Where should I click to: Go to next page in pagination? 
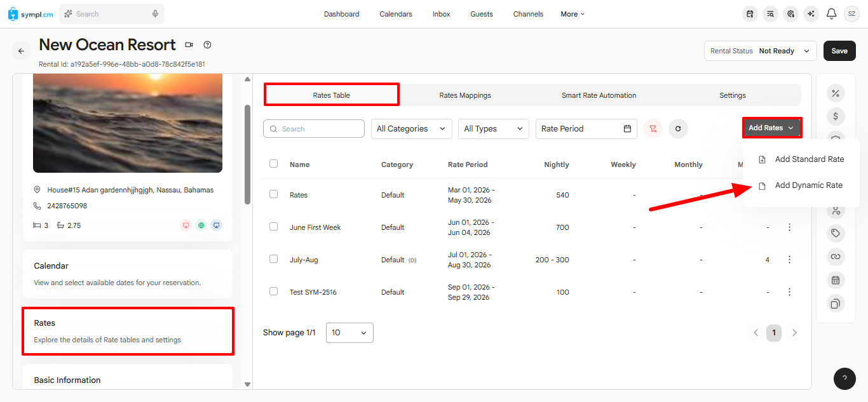tap(794, 332)
